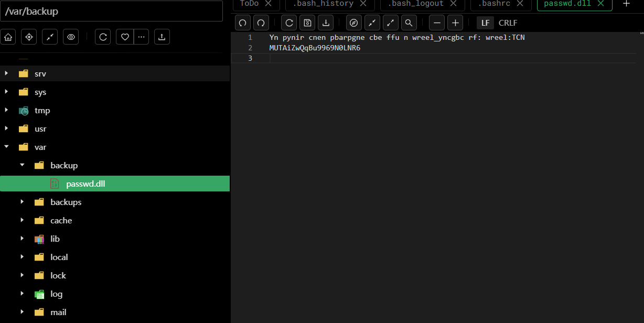Viewport: 644px width, 323px height.
Task: Increase editor font size with plus
Action: click(x=455, y=23)
